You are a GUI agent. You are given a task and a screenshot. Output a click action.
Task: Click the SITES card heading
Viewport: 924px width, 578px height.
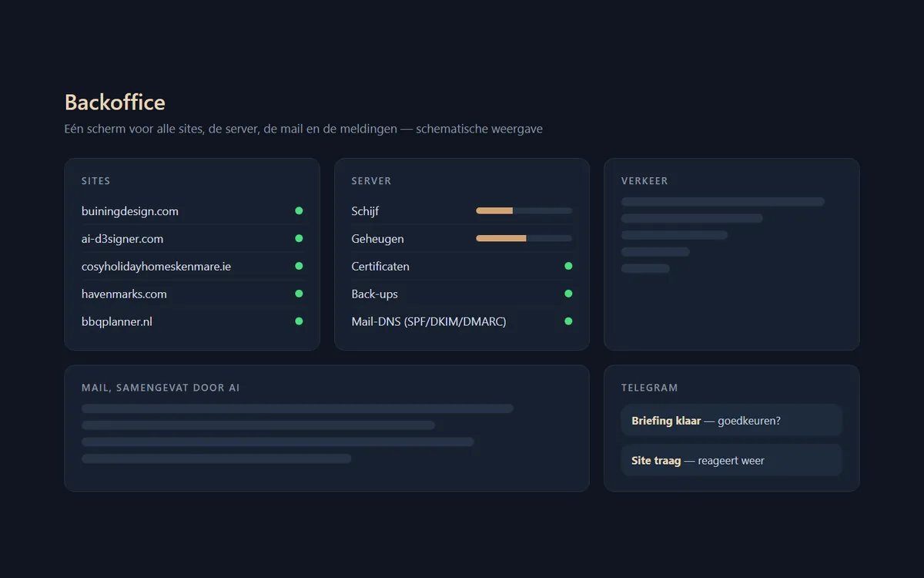[96, 181]
